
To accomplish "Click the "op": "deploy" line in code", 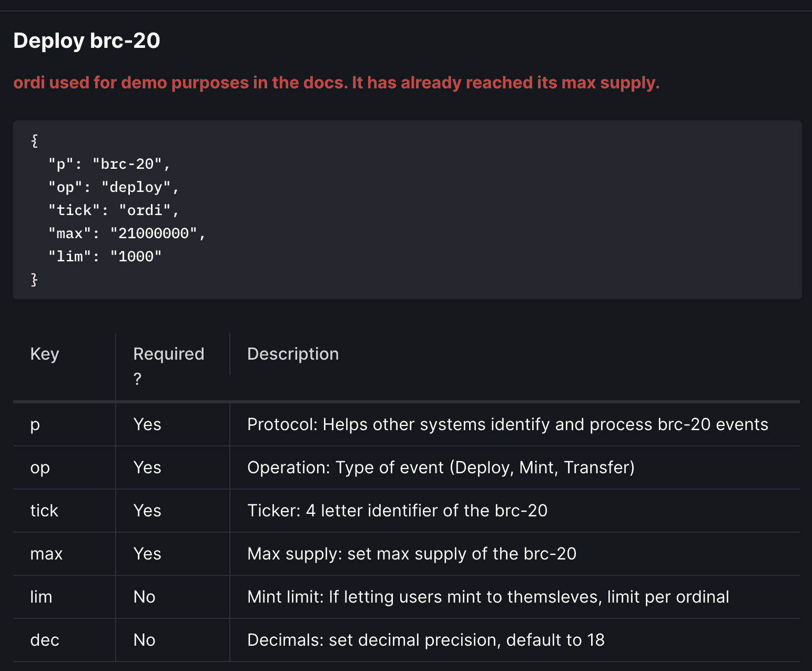I will [114, 187].
